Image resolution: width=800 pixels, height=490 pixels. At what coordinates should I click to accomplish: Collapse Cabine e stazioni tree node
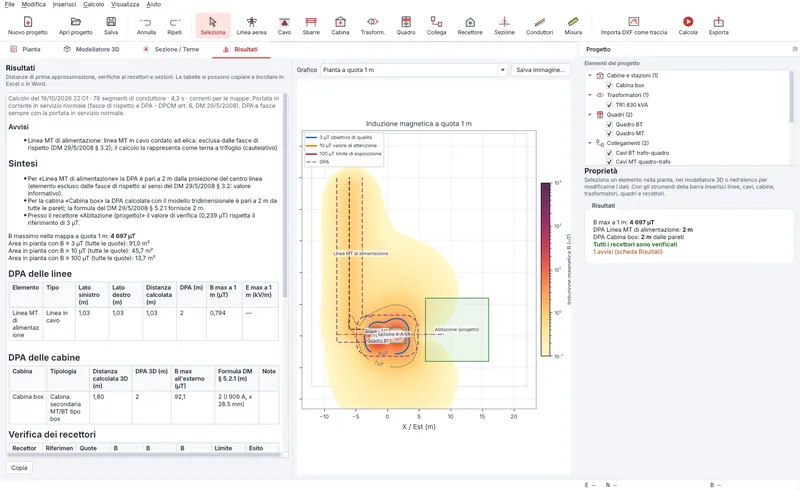590,76
